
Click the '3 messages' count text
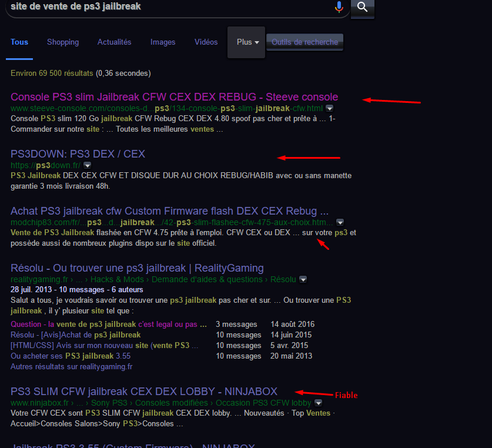[236, 325]
